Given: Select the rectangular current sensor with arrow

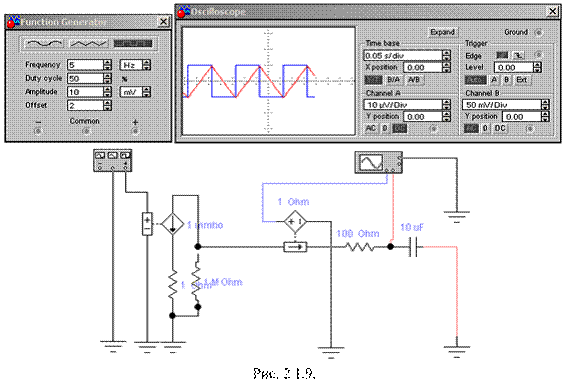Looking at the screenshot, I should tap(295, 247).
